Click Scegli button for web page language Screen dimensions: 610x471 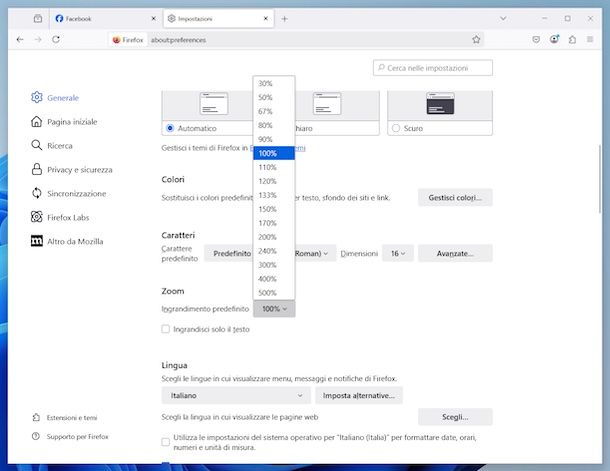[455, 417]
